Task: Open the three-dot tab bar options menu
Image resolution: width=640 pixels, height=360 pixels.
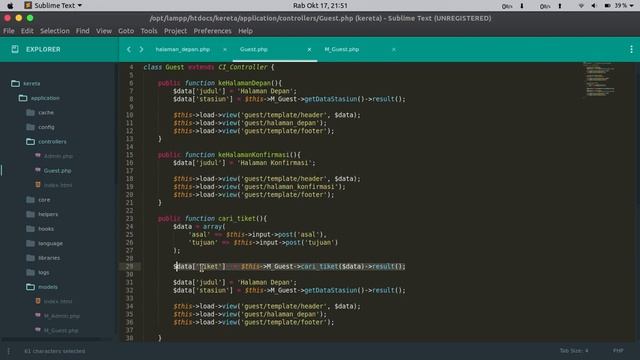Action: pyautogui.click(x=631, y=49)
